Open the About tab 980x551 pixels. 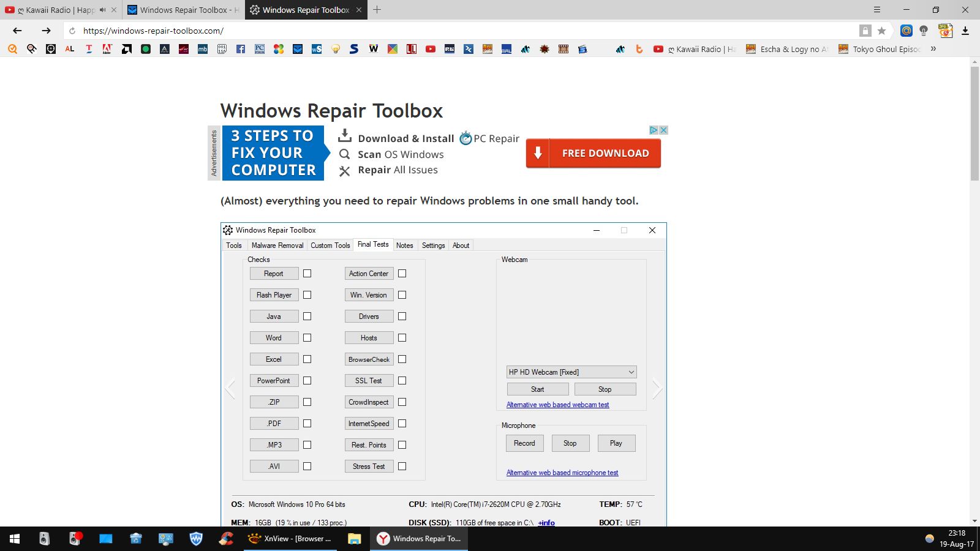pos(461,246)
